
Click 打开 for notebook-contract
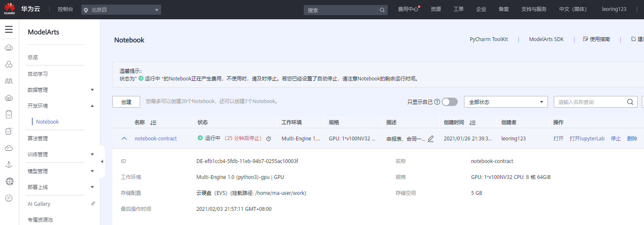click(x=558, y=139)
